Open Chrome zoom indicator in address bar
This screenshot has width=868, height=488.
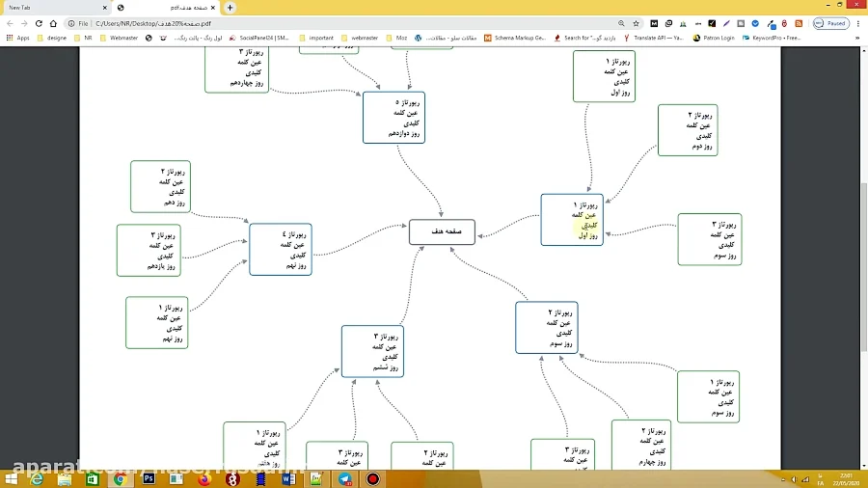click(621, 24)
